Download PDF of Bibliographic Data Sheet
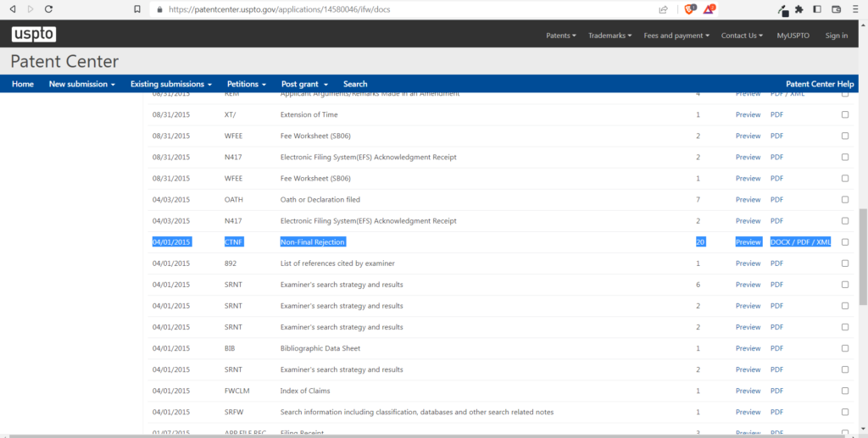Screen dimensions: 868x438 (x=776, y=348)
